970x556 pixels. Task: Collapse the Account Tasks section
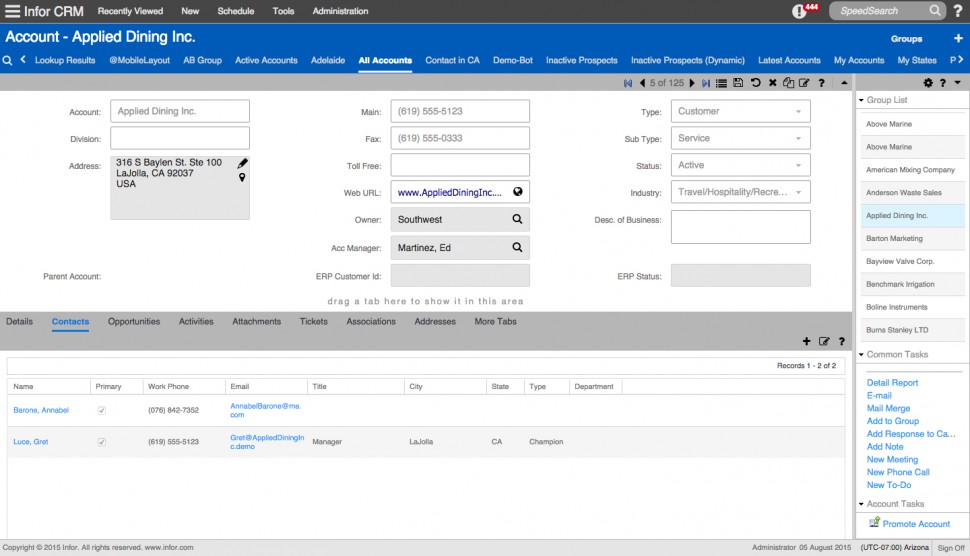861,504
